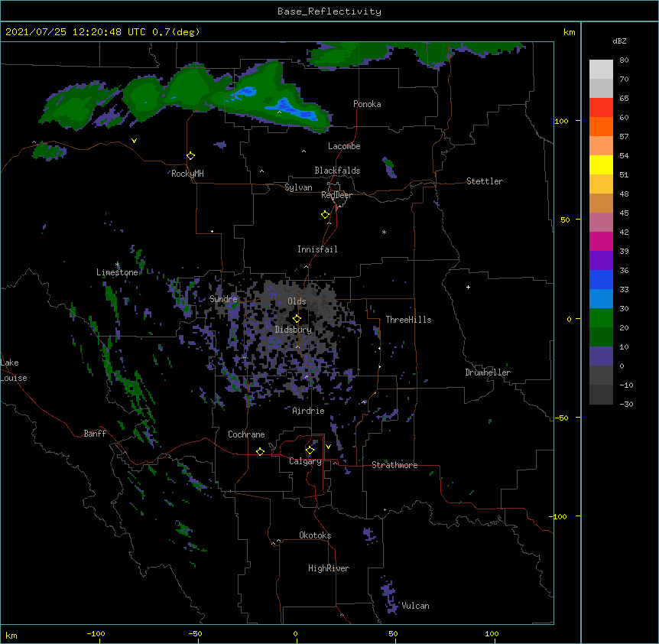The width and height of the screenshot is (659, 644).
Task: Click the Didsbury label
Action: 294,330
